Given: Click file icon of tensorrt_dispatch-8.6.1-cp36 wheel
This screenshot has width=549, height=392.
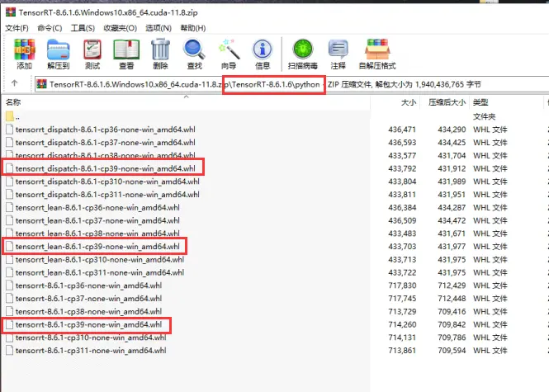Looking at the screenshot, I should 9,129.
